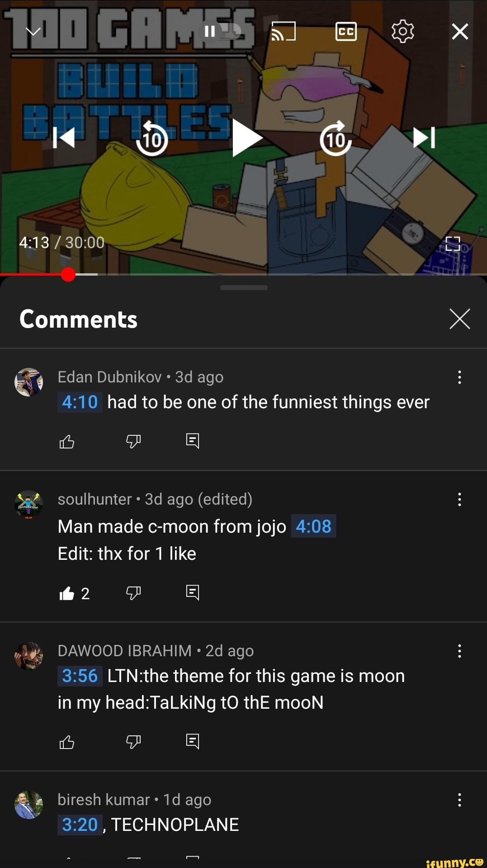Pause the video playback
487x868 pixels.
210,31
